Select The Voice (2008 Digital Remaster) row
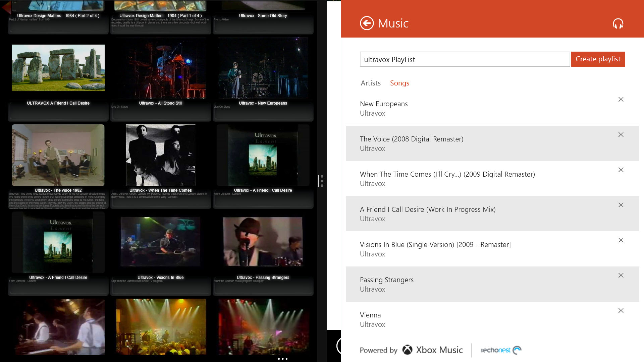The height and width of the screenshot is (362, 644). 492,143
